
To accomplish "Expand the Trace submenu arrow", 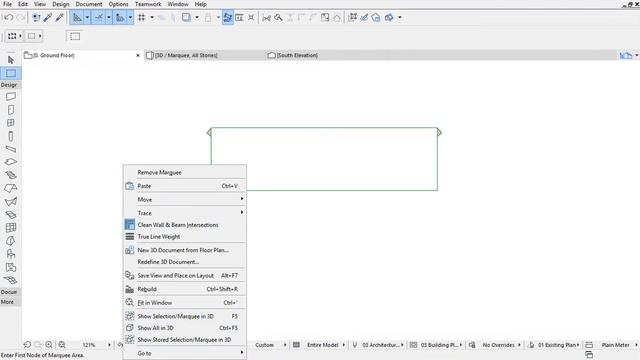I will pyautogui.click(x=242, y=212).
